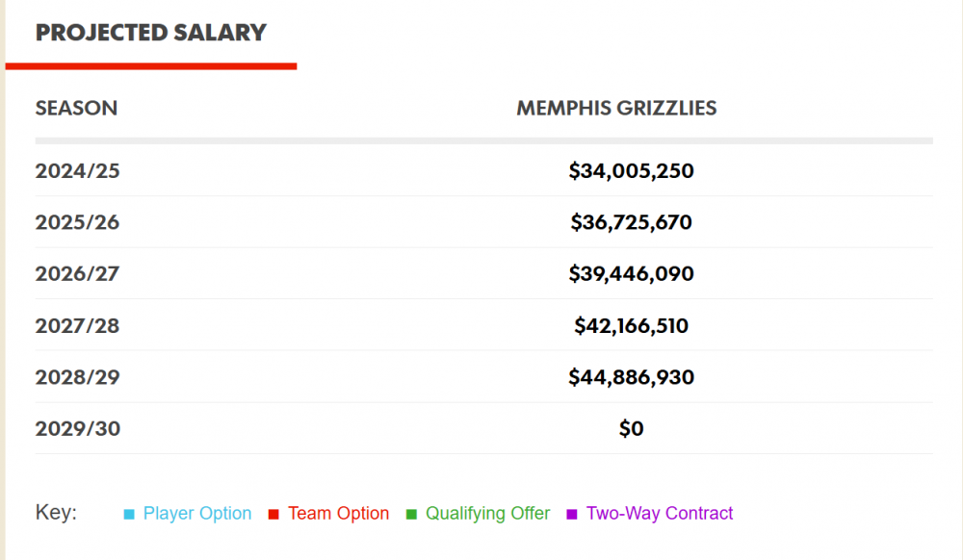The image size is (963, 560).
Task: Select the 2026/27 season row label
Action: [x=78, y=274]
